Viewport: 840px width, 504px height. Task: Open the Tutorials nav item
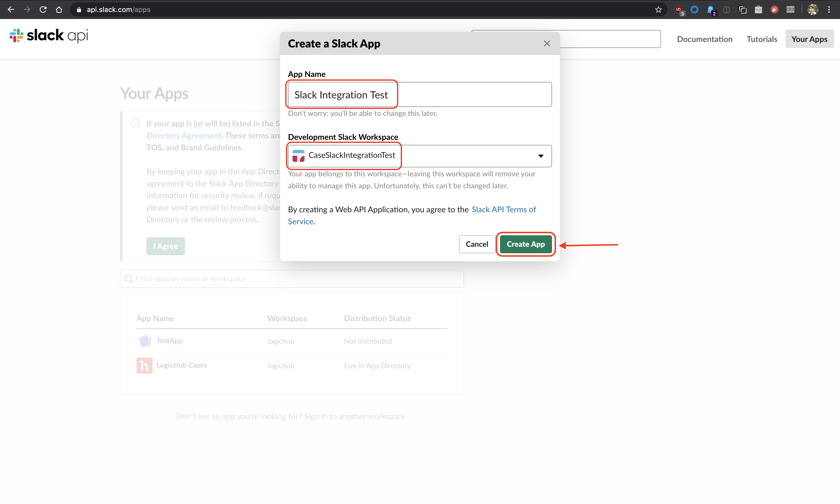(x=761, y=39)
